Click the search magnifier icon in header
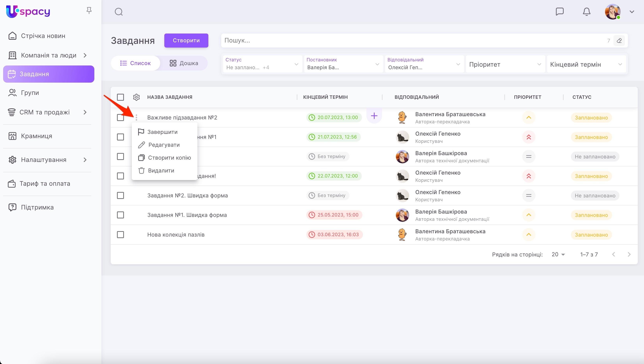 (x=119, y=12)
